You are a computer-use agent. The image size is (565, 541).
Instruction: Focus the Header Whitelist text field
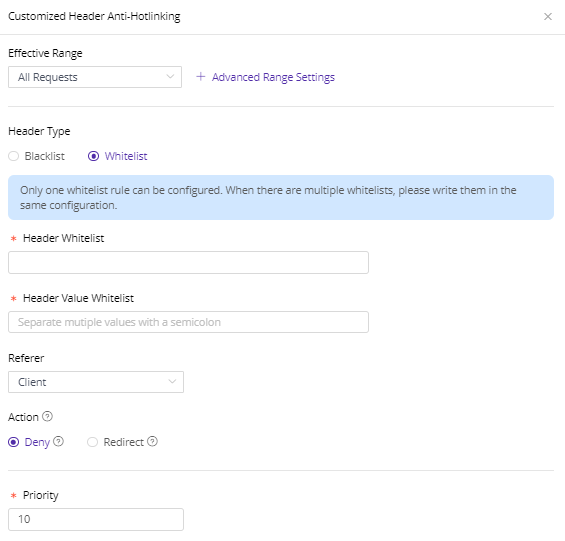188,262
